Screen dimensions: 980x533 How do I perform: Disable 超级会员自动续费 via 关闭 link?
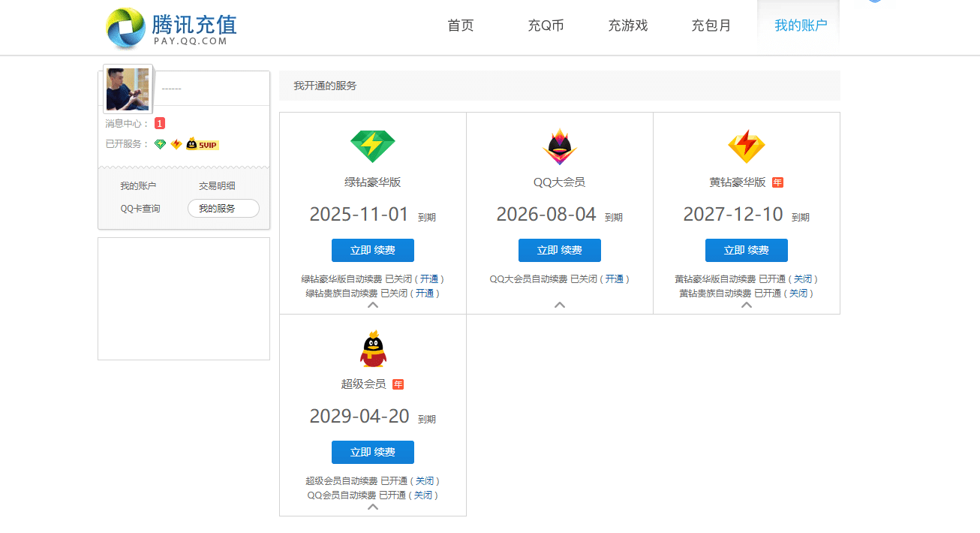(x=425, y=481)
